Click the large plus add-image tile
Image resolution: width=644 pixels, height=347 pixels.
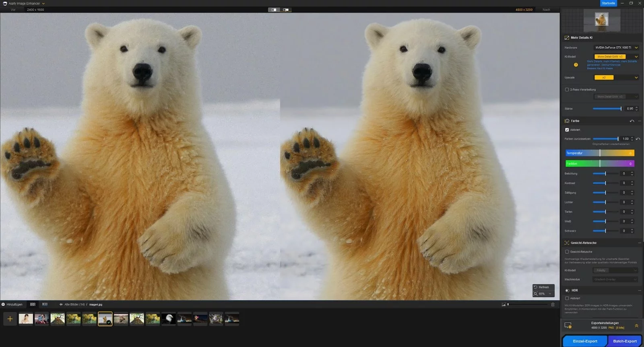10,319
